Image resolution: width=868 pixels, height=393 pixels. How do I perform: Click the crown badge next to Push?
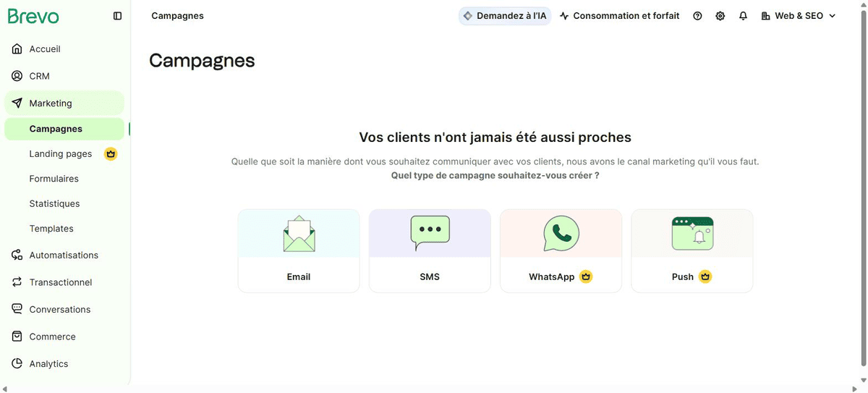705,276
